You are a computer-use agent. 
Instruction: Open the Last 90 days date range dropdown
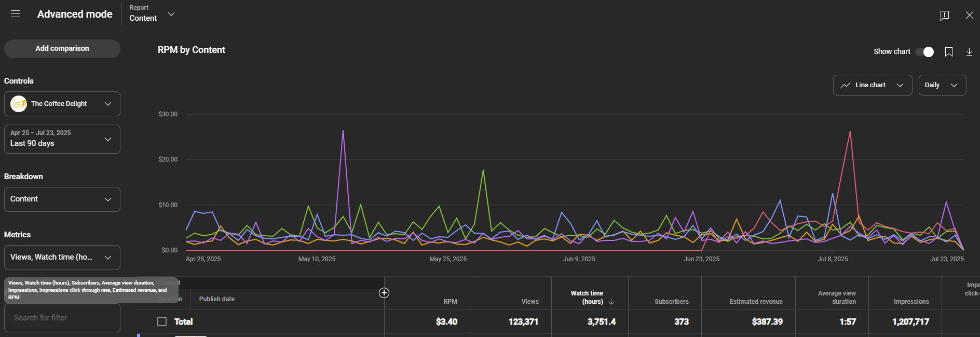[x=62, y=139]
